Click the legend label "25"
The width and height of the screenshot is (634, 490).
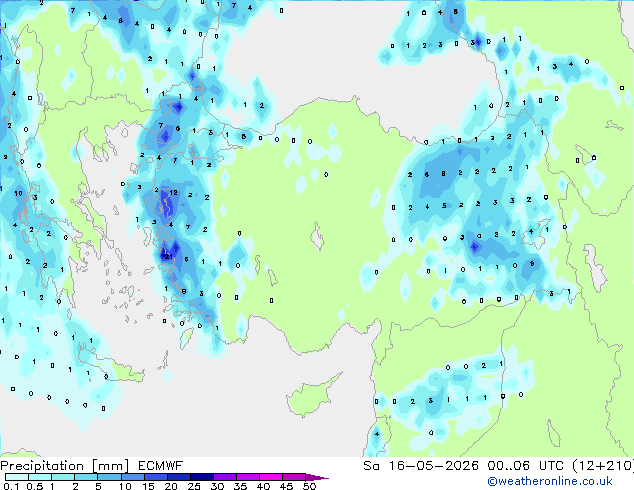click(194, 486)
